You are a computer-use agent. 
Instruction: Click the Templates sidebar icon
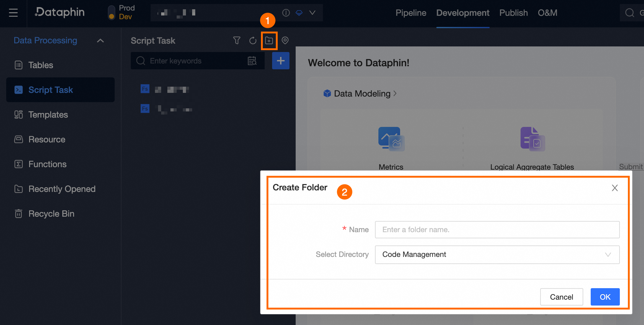19,115
